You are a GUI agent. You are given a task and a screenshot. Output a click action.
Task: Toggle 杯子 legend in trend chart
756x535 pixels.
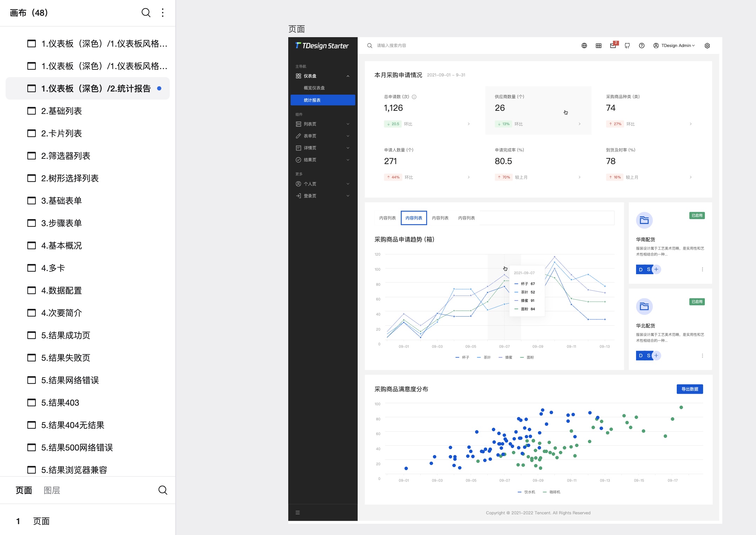click(462, 357)
